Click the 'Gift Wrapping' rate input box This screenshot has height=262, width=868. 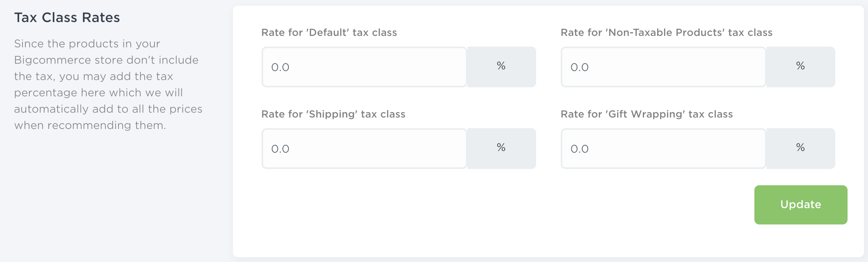[663, 149]
